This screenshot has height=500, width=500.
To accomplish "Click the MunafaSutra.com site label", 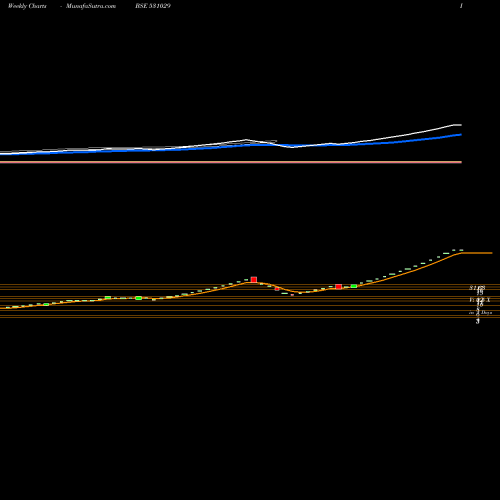I will point(91,6).
